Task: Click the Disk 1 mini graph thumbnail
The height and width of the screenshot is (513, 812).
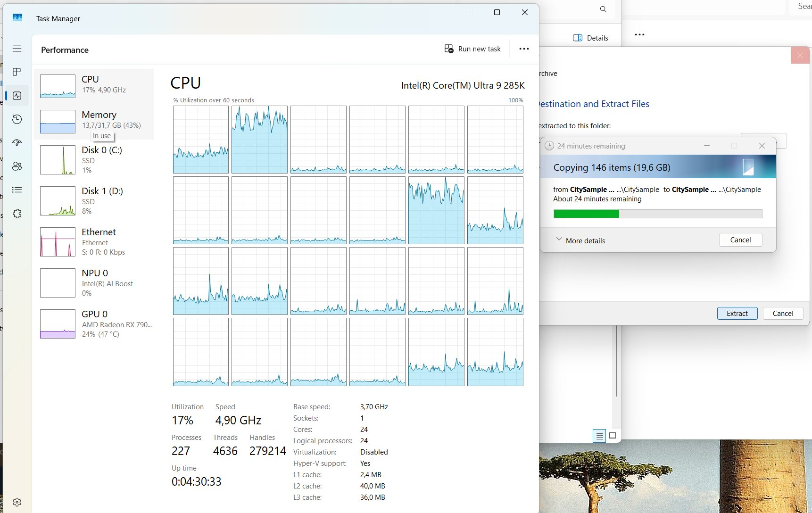Action: (x=58, y=201)
